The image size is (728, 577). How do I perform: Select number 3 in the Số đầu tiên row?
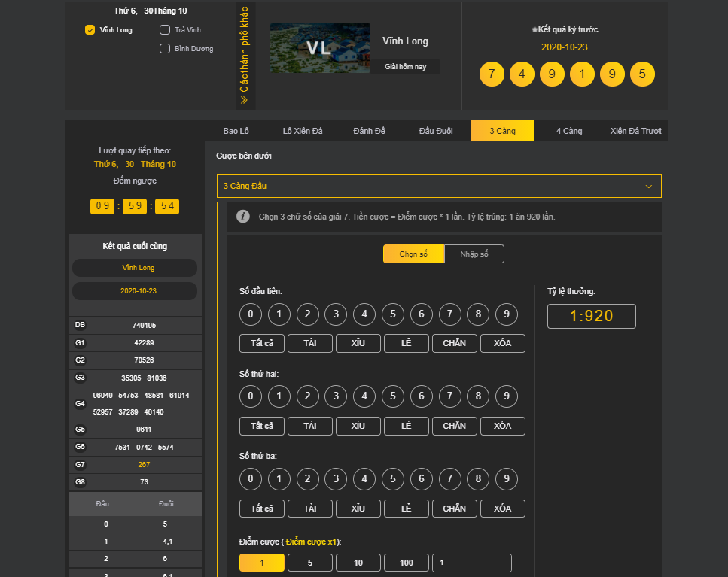click(336, 314)
